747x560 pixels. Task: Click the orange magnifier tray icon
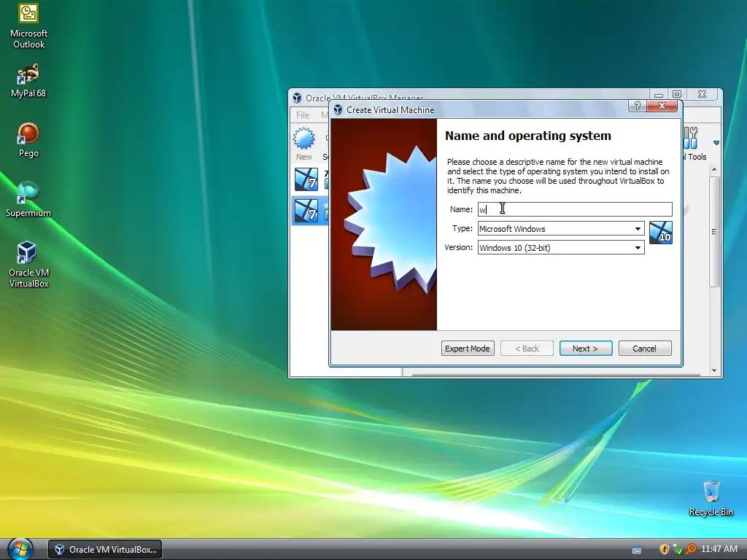point(691,549)
